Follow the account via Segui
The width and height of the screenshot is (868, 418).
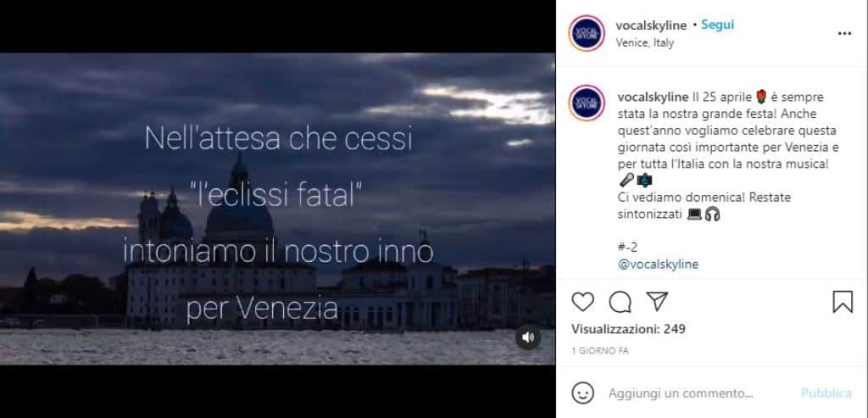click(x=717, y=25)
